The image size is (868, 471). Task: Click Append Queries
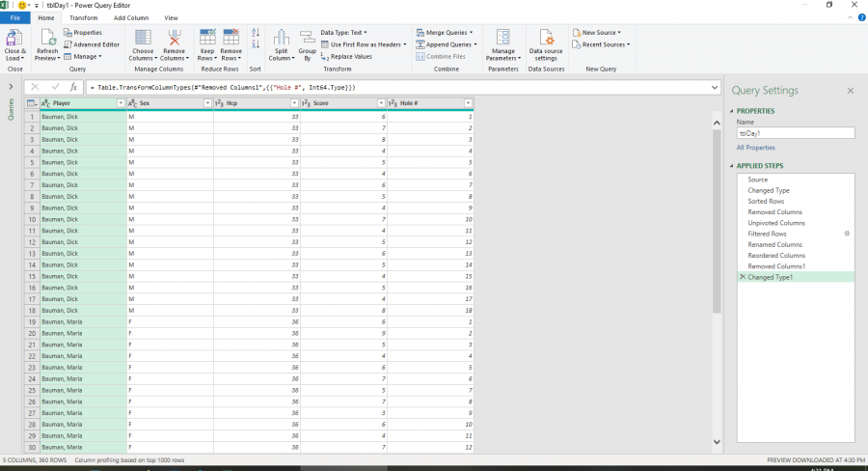(447, 45)
